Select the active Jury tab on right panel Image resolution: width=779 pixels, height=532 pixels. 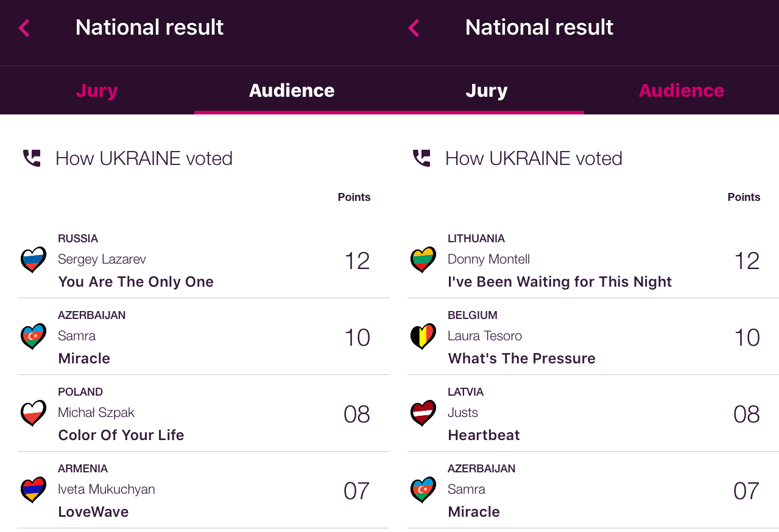tap(487, 91)
